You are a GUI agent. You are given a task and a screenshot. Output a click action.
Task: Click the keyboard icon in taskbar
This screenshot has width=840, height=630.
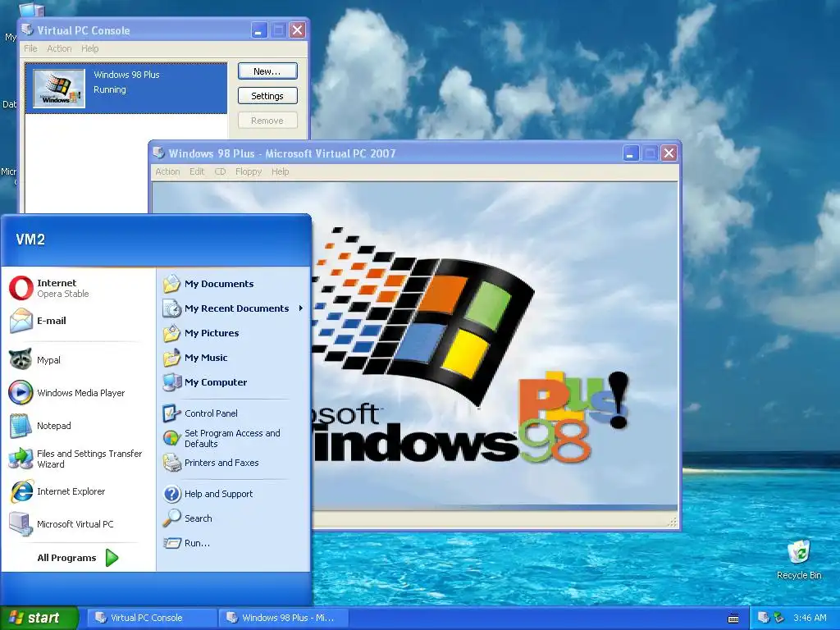(733, 619)
